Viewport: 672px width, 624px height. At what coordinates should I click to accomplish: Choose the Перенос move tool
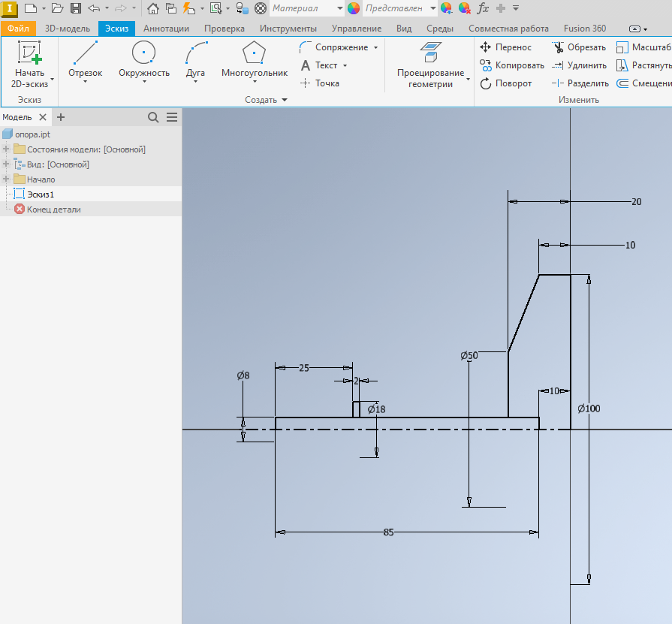coord(506,47)
